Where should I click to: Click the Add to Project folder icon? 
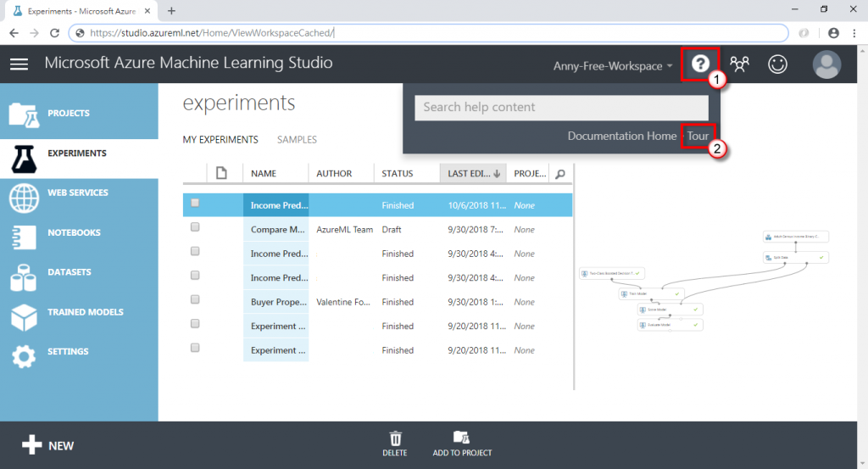462,438
